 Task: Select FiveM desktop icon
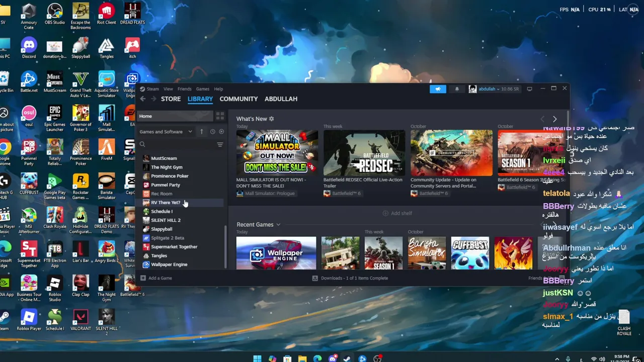coord(106,150)
